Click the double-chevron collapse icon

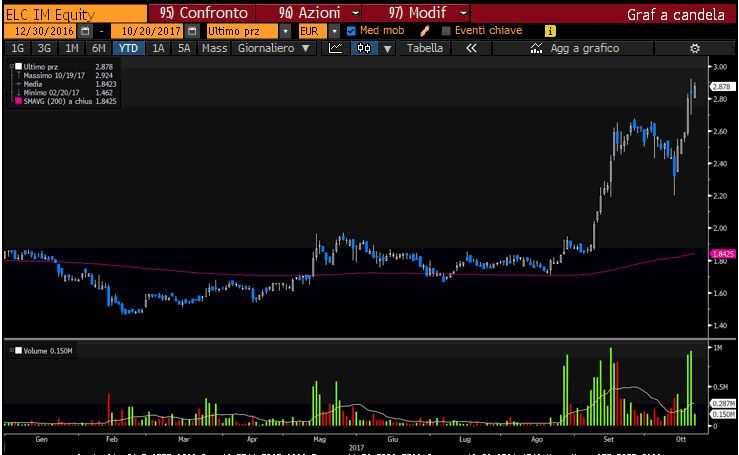click(471, 48)
